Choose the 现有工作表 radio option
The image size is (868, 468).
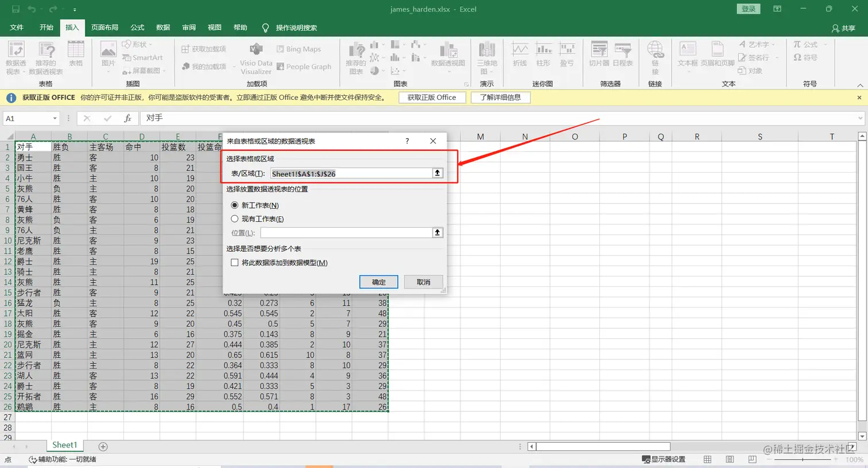pos(235,218)
